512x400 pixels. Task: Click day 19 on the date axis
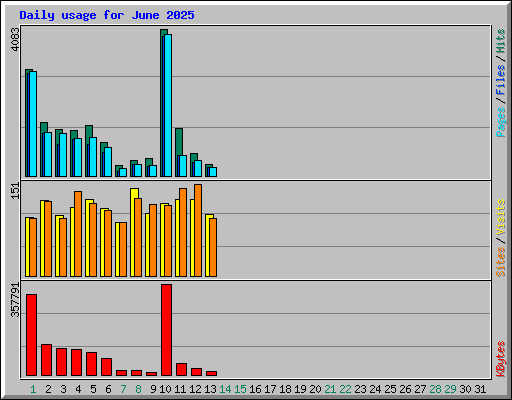click(300, 389)
